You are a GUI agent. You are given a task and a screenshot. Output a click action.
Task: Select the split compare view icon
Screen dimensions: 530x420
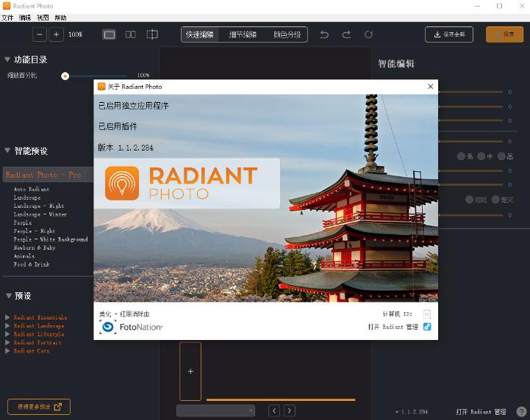coord(152,35)
